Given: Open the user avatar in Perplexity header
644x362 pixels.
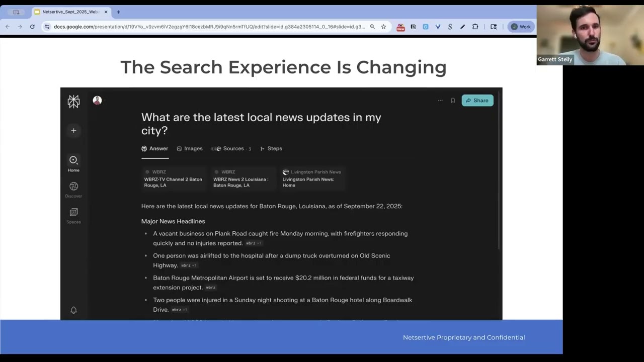Looking at the screenshot, I should (97, 101).
